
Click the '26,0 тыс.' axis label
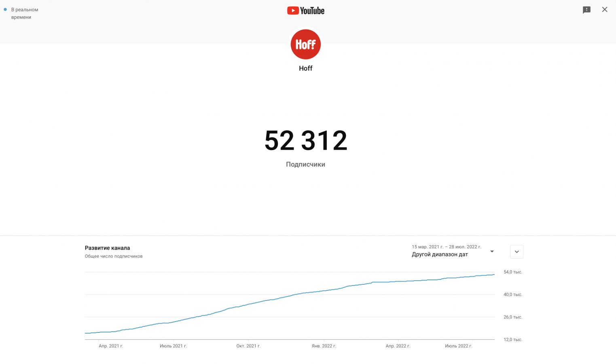(x=513, y=317)
